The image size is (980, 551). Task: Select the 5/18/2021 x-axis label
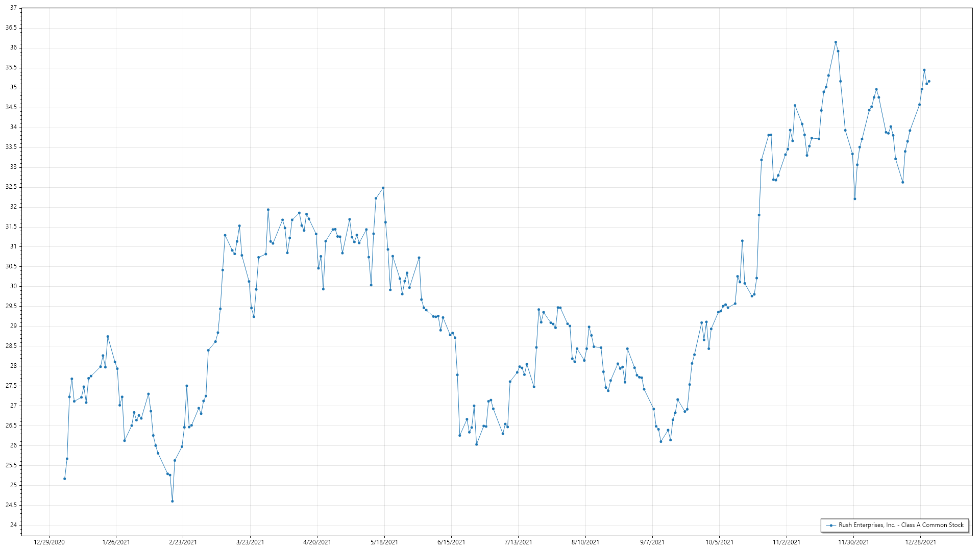[384, 542]
